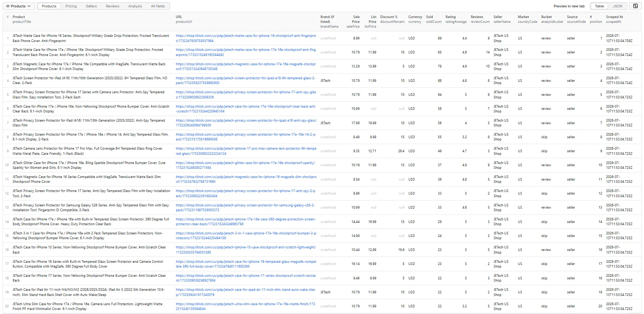
Task: Select the JETech Matte Case iPhone 16 Series title
Action: [x=91, y=38]
